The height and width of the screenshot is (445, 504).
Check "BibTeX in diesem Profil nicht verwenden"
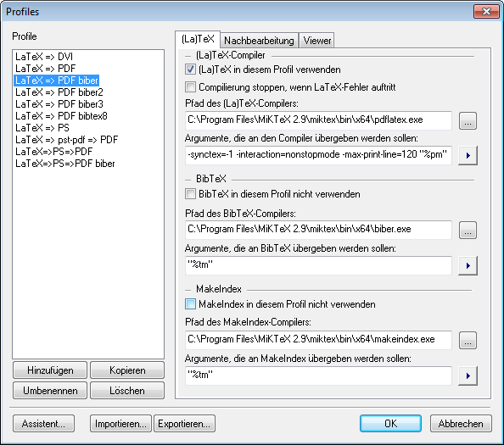[190, 194]
